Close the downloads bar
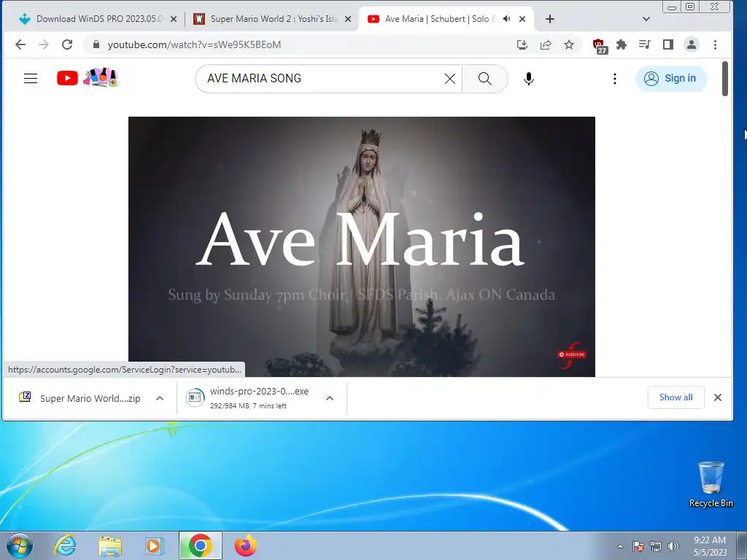Screen dimensions: 747x560 click(x=718, y=397)
